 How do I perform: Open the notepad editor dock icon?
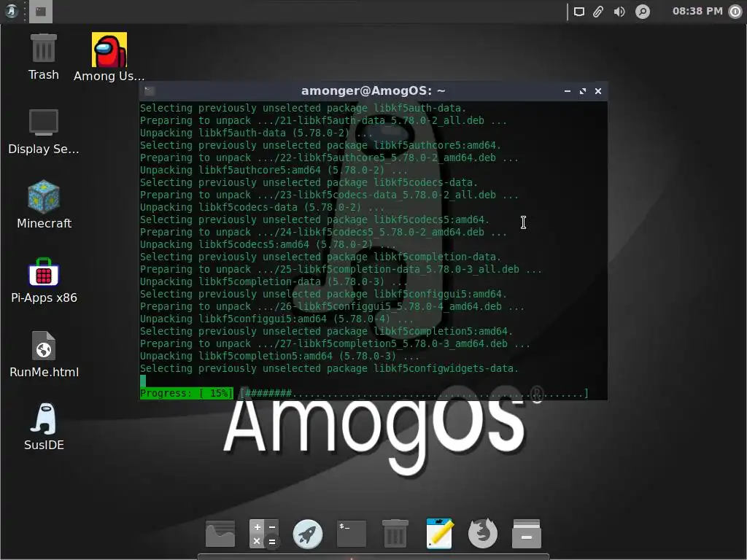tap(439, 533)
